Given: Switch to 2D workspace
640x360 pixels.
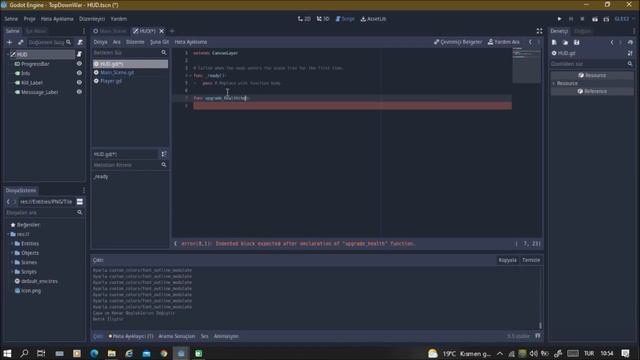Looking at the screenshot, I should pyautogui.click(x=304, y=19).
